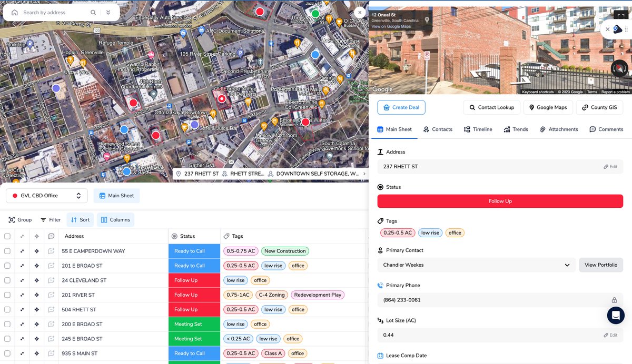The width and height of the screenshot is (632, 364).
Task: Click Ready to Call status for 55 E CAMPERDOWN WAY
Action: [194, 251]
